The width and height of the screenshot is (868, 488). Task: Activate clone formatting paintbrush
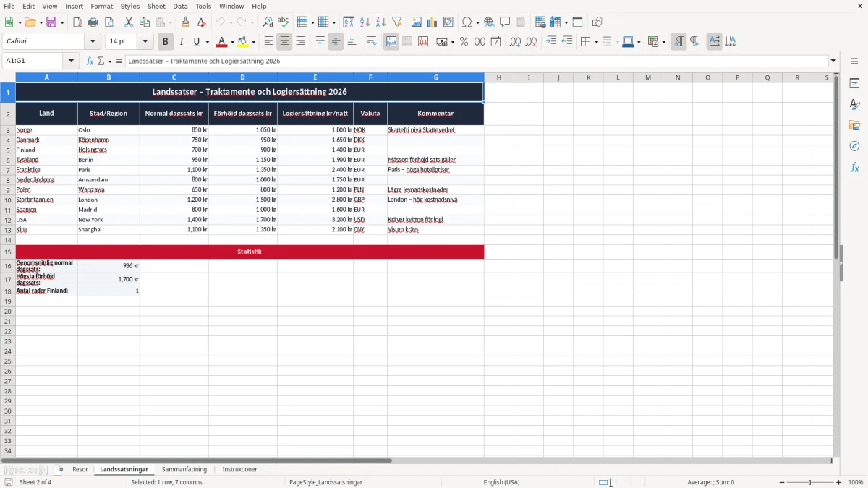tap(186, 22)
